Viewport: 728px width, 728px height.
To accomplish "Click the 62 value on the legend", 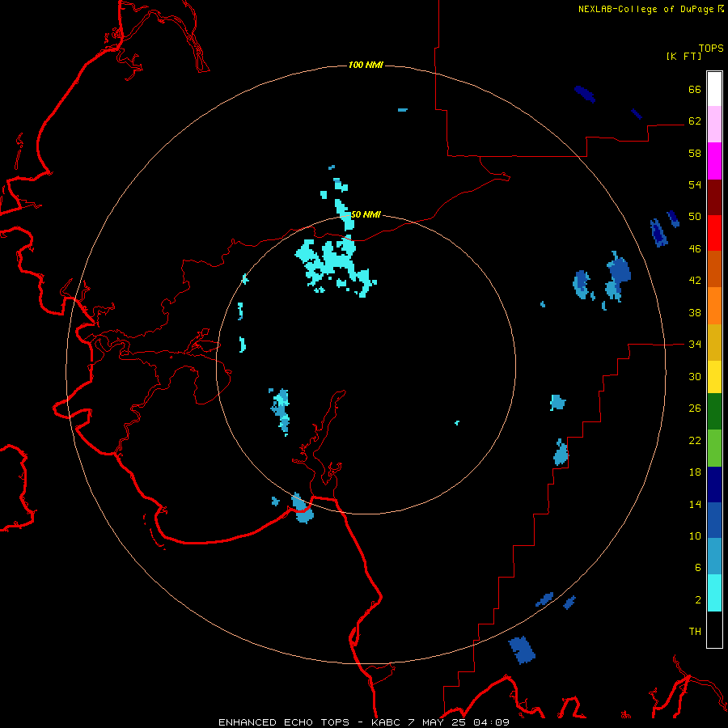I will (695, 121).
